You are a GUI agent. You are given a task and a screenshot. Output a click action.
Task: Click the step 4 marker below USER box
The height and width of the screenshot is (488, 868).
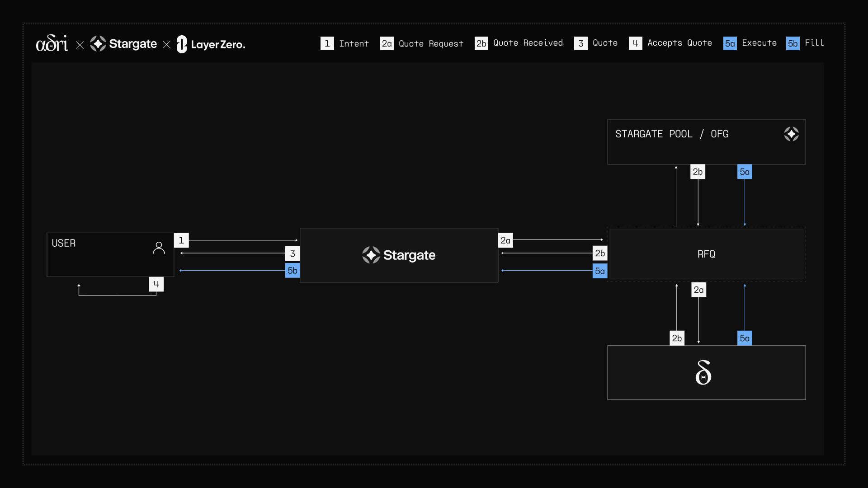pyautogui.click(x=156, y=284)
